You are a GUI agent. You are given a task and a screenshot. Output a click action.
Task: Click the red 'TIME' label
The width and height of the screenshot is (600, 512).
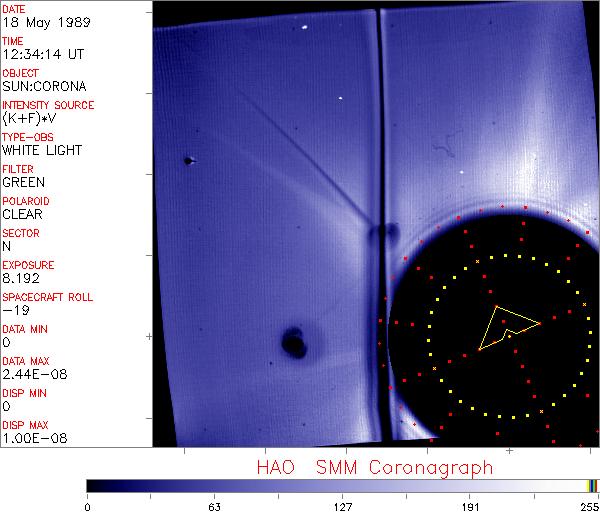13,41
